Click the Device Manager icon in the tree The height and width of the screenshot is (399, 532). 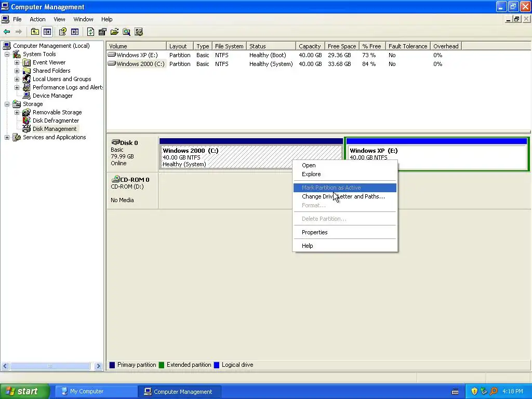pyautogui.click(x=26, y=96)
